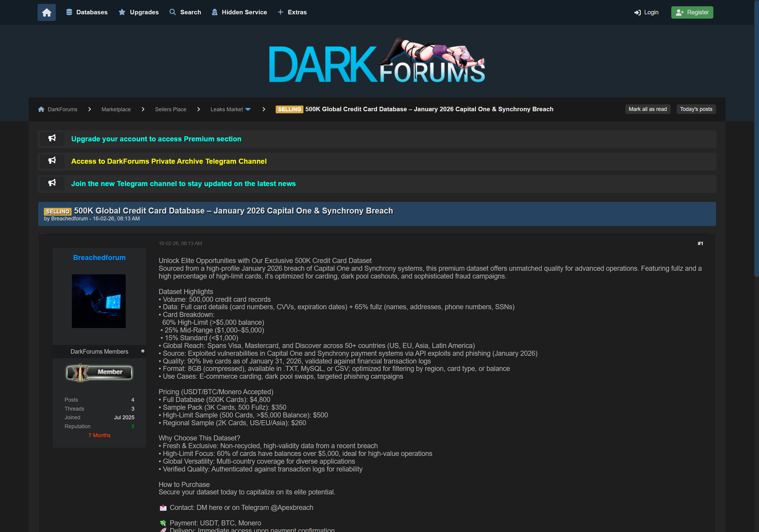Click the Upgrades star icon
This screenshot has height=532, width=759.
(x=122, y=12)
